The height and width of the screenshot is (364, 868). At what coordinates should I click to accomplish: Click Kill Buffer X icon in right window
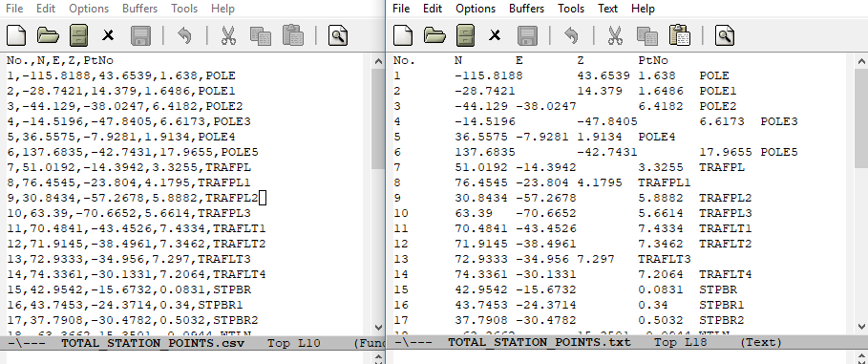coord(495,36)
